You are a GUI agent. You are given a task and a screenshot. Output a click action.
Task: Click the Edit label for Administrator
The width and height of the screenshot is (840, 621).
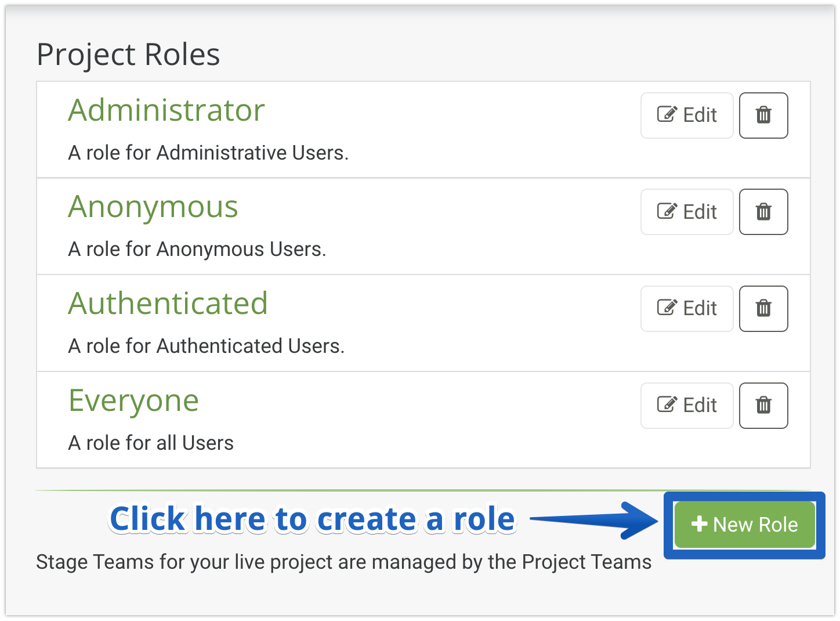(700, 115)
